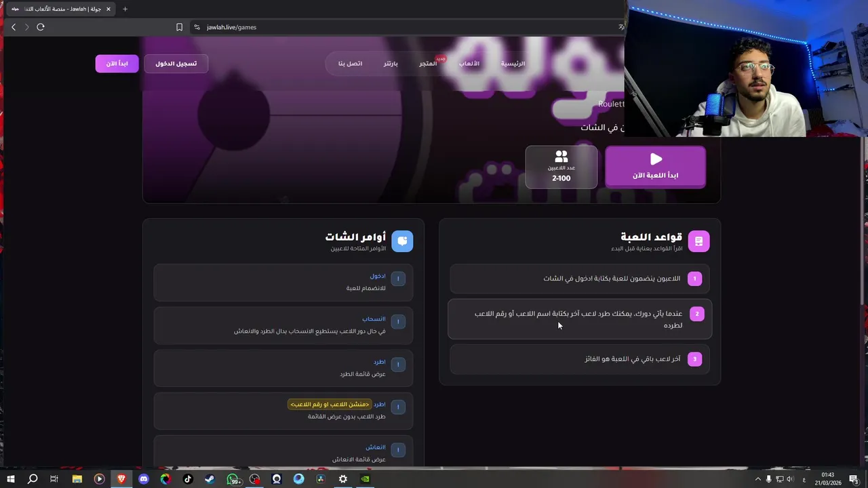Click the purple number 2 rule badge
This screenshot has height=488, width=868.
696,314
